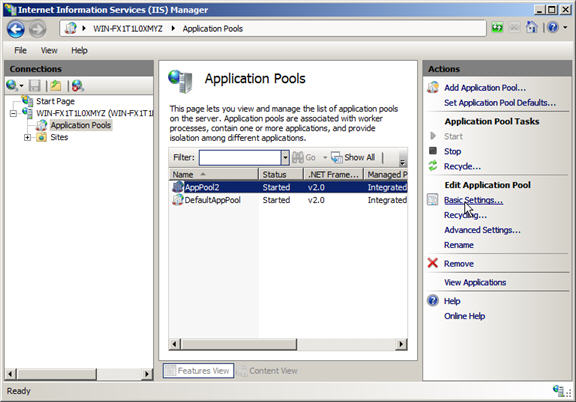Click the save connections disk icon

point(35,86)
